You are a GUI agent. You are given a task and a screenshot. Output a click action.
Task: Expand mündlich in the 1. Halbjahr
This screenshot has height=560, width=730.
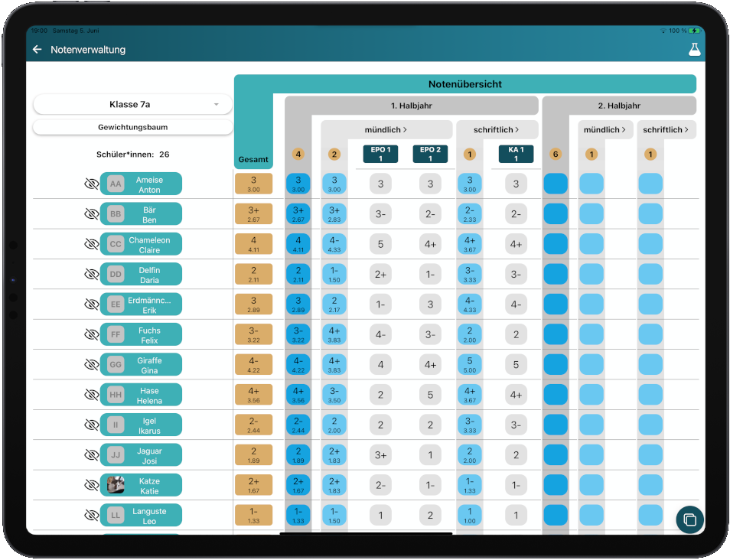386,130
